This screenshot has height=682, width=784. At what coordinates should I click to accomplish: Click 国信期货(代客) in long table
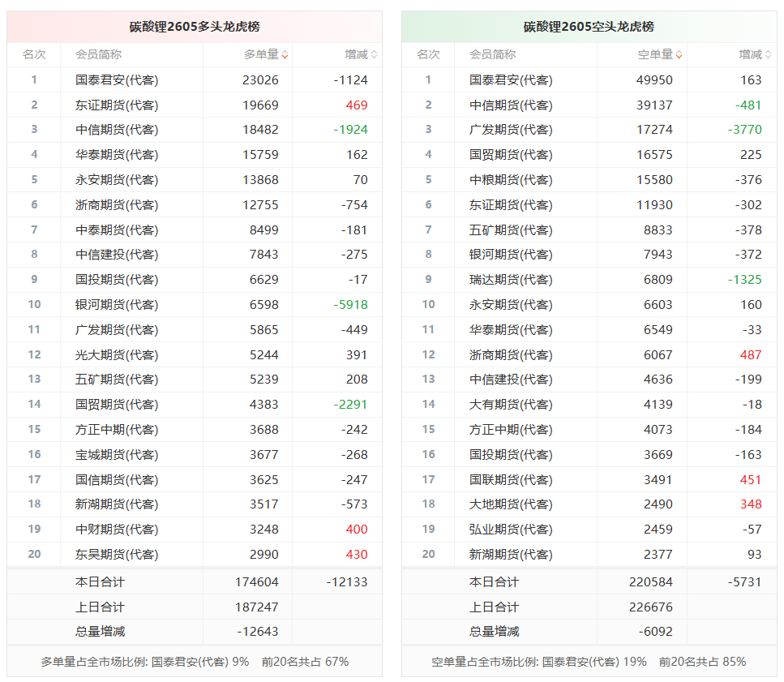[x=117, y=479]
